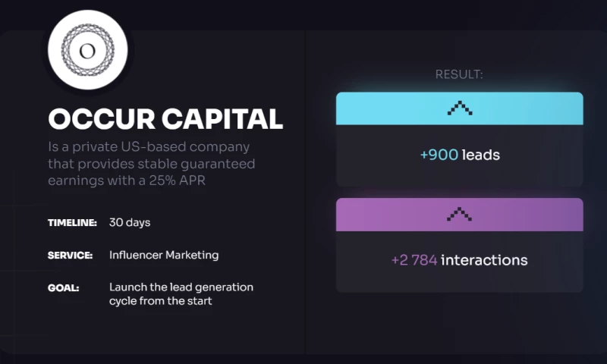Select the OCCUR CAPITAL heading
Viewport: 607px width, 364px height.
click(165, 118)
